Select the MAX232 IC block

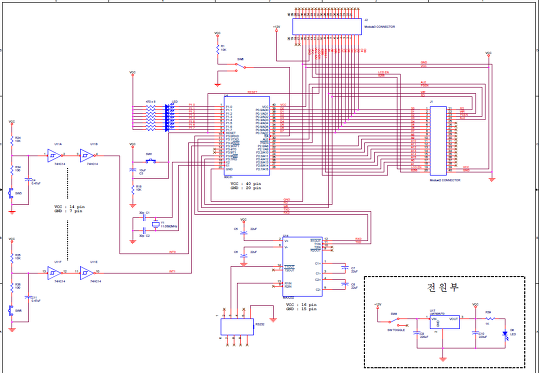(x=302, y=266)
